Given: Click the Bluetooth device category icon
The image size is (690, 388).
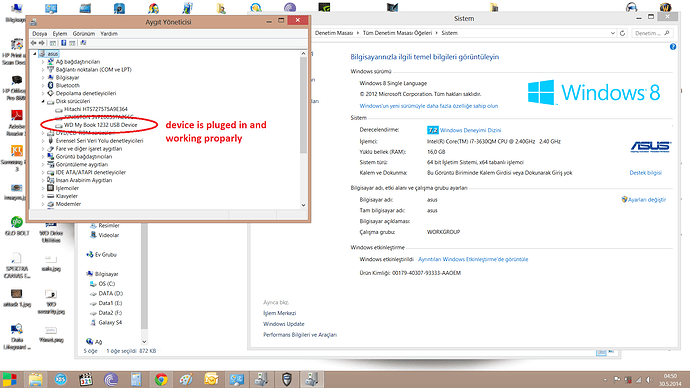Looking at the screenshot, I should click(x=51, y=85).
